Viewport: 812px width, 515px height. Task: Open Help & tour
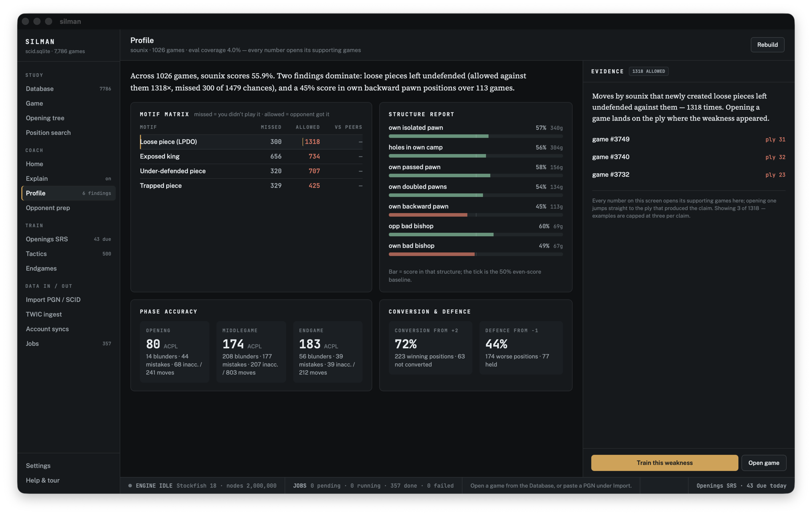point(68,481)
